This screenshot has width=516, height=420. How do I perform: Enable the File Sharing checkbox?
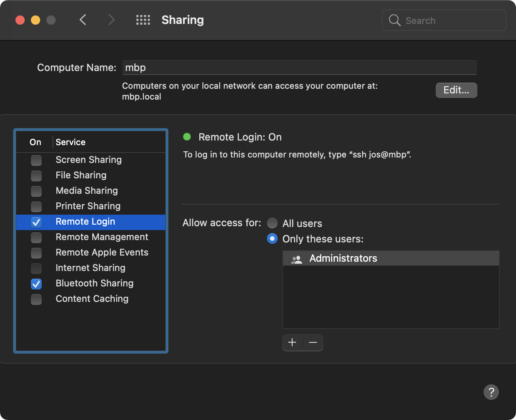click(x=36, y=176)
